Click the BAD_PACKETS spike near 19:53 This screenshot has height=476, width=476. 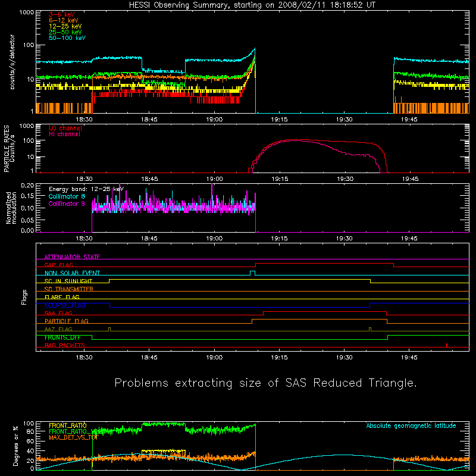[447, 345]
